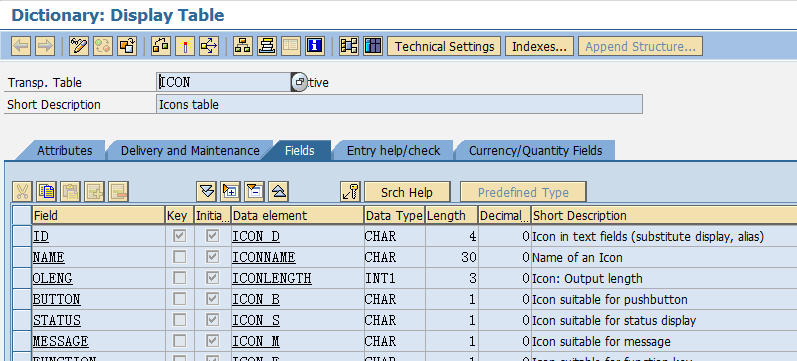Open the Currency/Quantity Fields tab
797x361 pixels.
coord(535,151)
